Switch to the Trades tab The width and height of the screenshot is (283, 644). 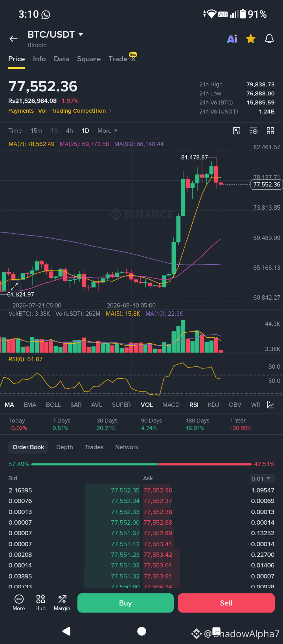coord(94,447)
